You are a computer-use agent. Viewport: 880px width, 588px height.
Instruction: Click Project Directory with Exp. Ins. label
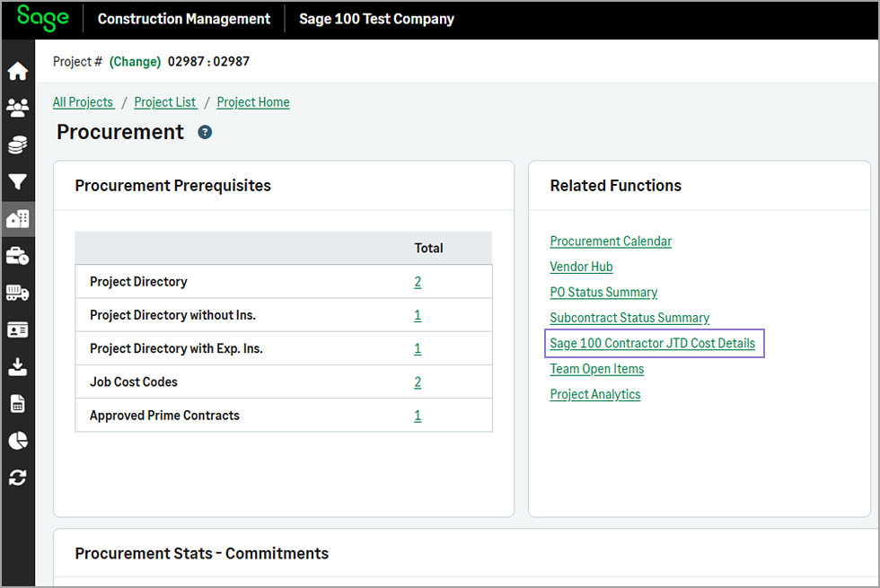click(176, 349)
